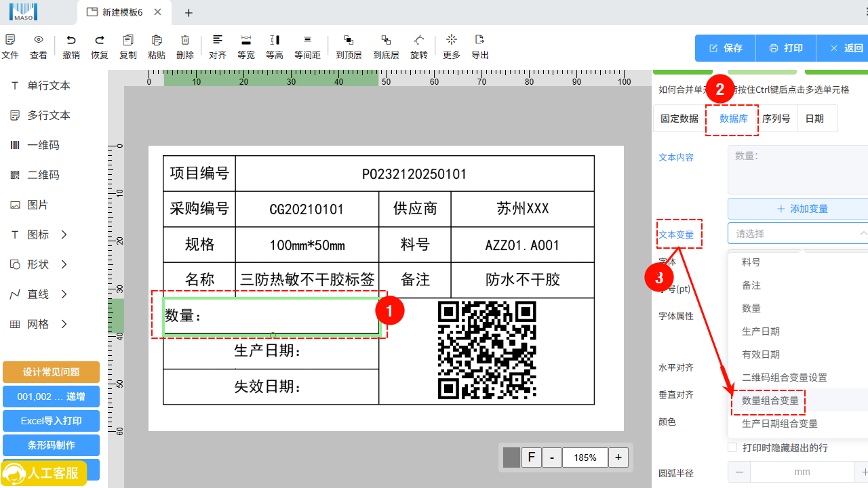Add a 多行文本 multi-line text element

[40, 115]
